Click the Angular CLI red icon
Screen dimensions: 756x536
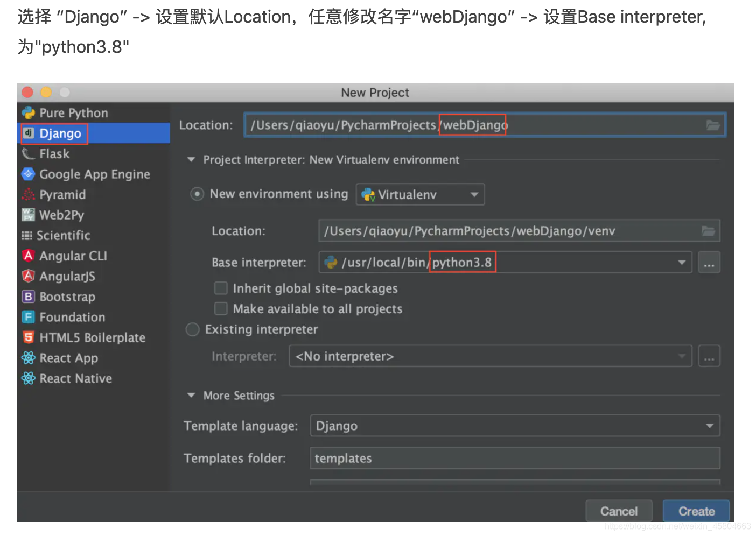click(28, 256)
